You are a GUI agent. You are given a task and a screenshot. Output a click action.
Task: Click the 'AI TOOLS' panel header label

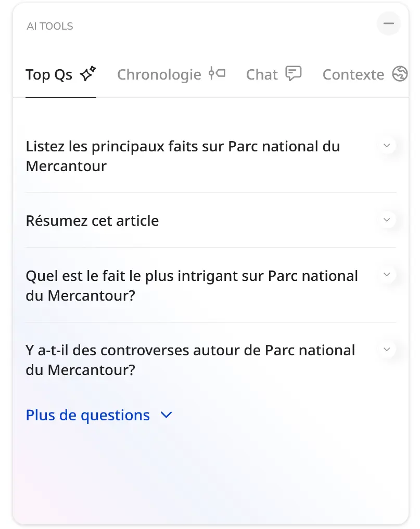coord(50,26)
